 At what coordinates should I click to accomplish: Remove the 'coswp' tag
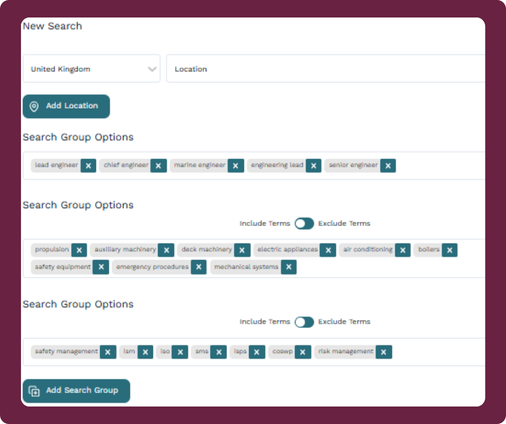(x=303, y=352)
